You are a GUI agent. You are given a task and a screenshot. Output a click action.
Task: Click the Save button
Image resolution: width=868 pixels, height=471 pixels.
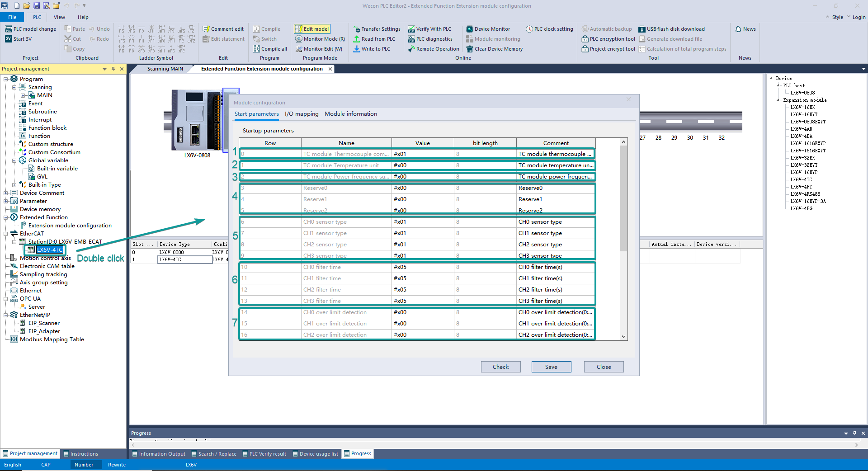click(551, 367)
